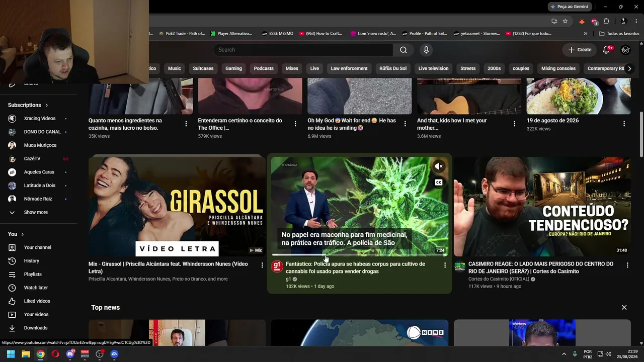Open g1 channel avatar
Screen dimensions: 644x362
(277, 266)
